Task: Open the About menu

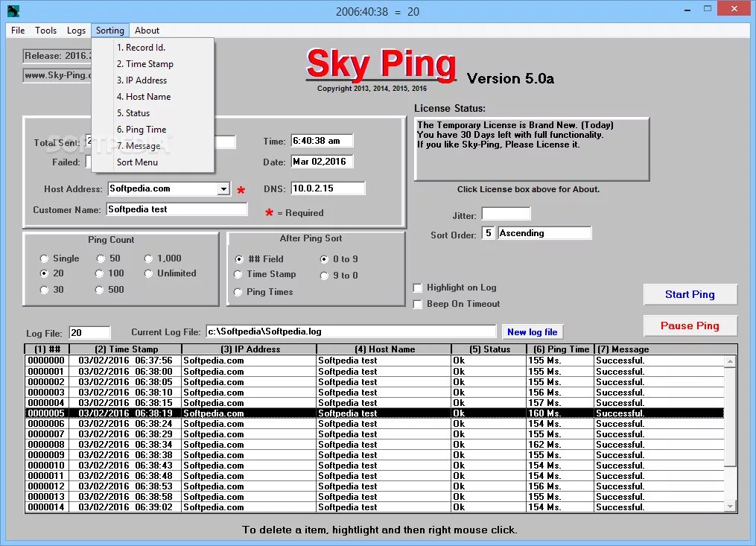Action: point(147,31)
